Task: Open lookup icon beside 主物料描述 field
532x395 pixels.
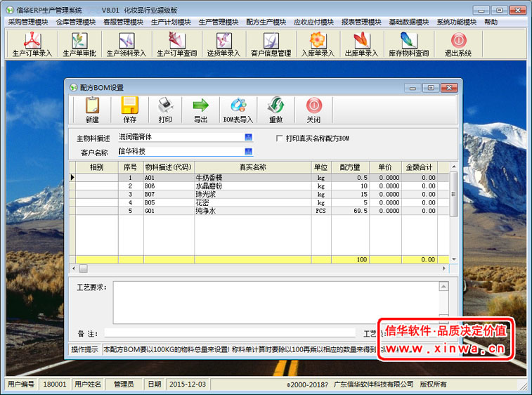Action: 248,137
